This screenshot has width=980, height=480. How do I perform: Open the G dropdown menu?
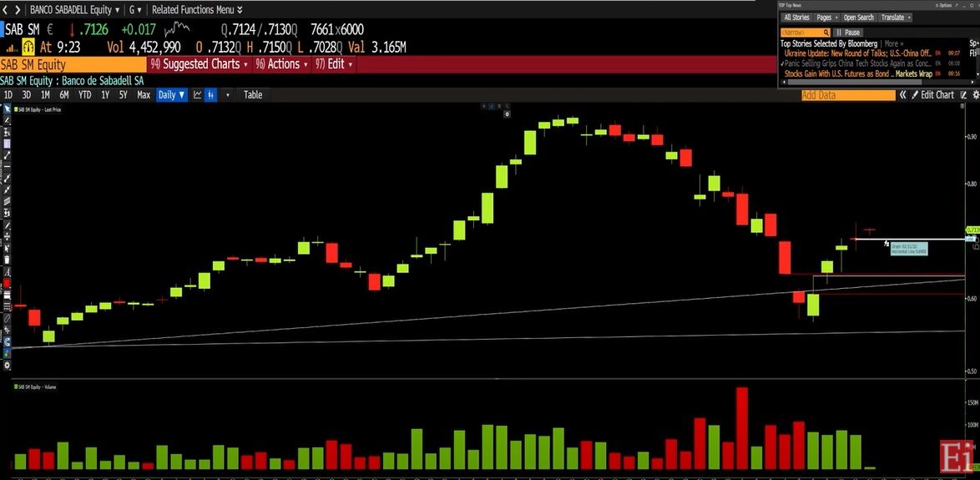point(135,9)
